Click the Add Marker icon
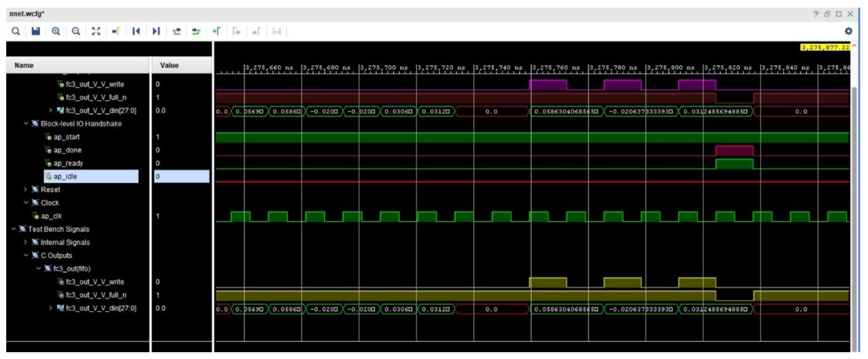868x359 pixels. click(216, 31)
